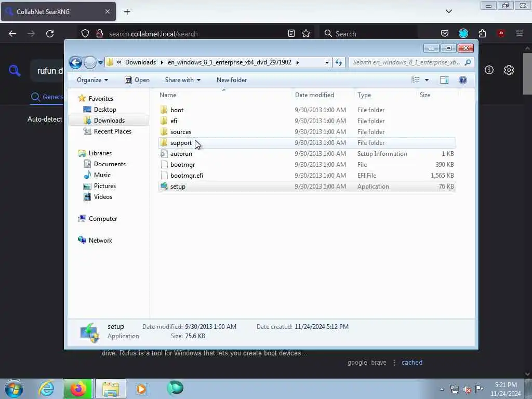532x399 pixels.
Task: Expand arrow after en_windows_8_1 breadcrumb
Action: tap(298, 62)
